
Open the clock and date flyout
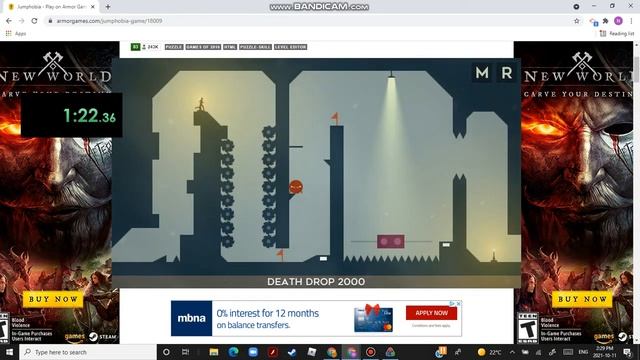pos(605,352)
